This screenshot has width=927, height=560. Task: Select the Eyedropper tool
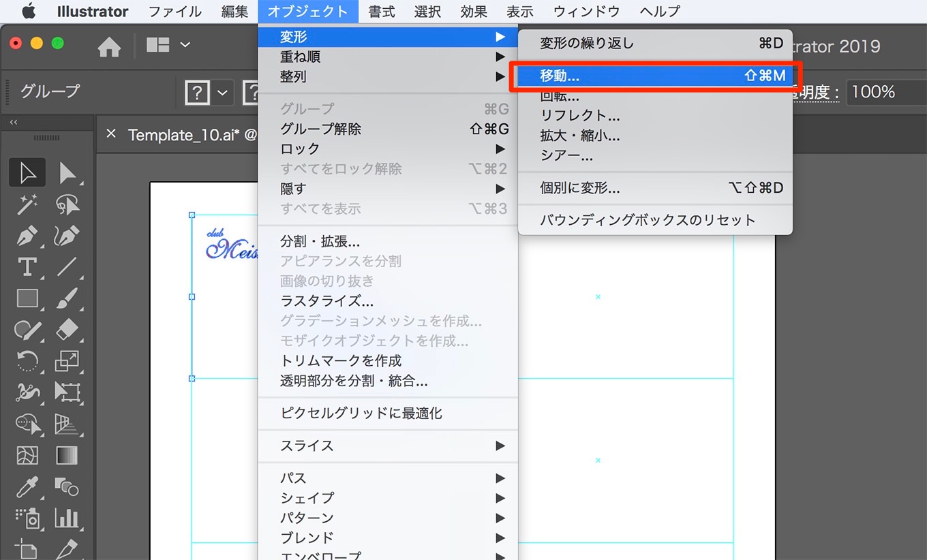tap(27, 486)
